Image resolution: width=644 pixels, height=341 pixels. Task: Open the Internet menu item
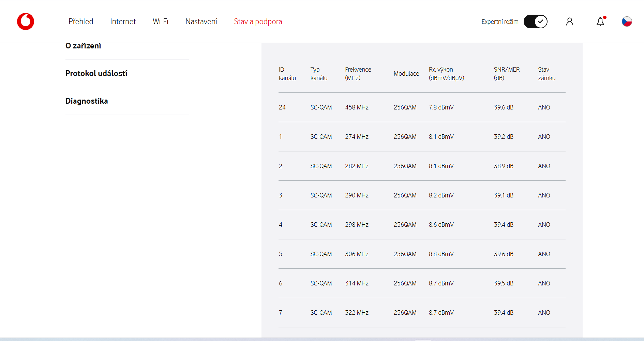pyautogui.click(x=123, y=21)
